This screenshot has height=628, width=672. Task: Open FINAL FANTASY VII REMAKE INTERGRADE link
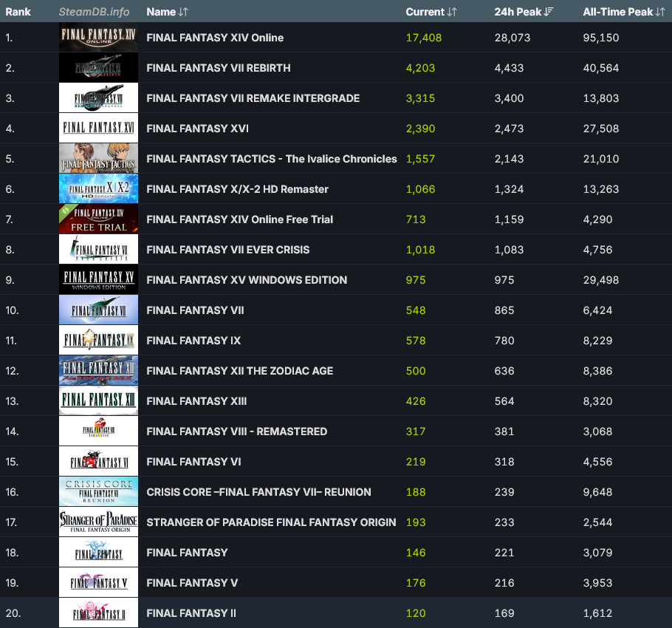coord(253,98)
